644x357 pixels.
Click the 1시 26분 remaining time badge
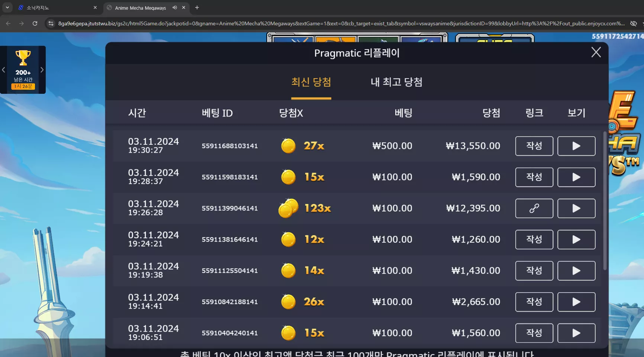tap(23, 86)
